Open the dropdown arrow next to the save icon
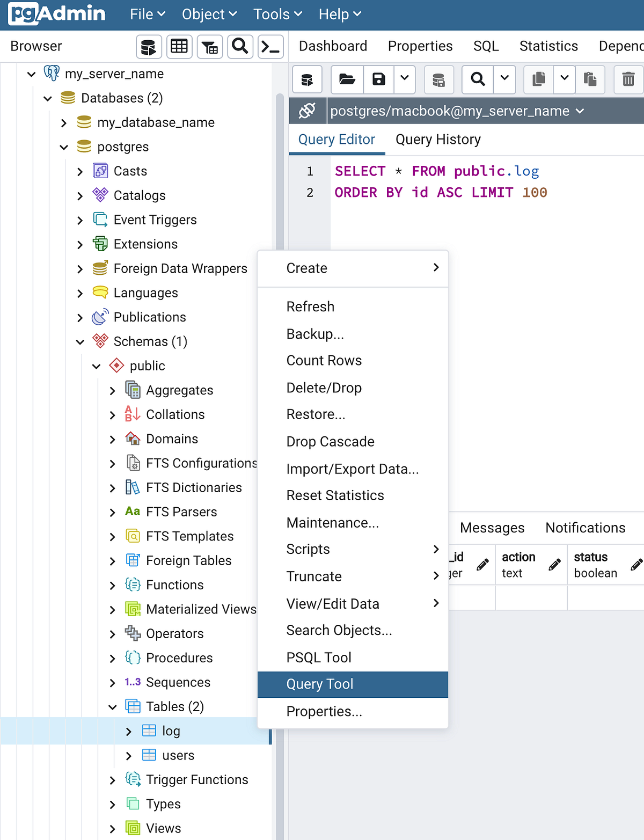Image resolution: width=644 pixels, height=840 pixels. point(405,79)
